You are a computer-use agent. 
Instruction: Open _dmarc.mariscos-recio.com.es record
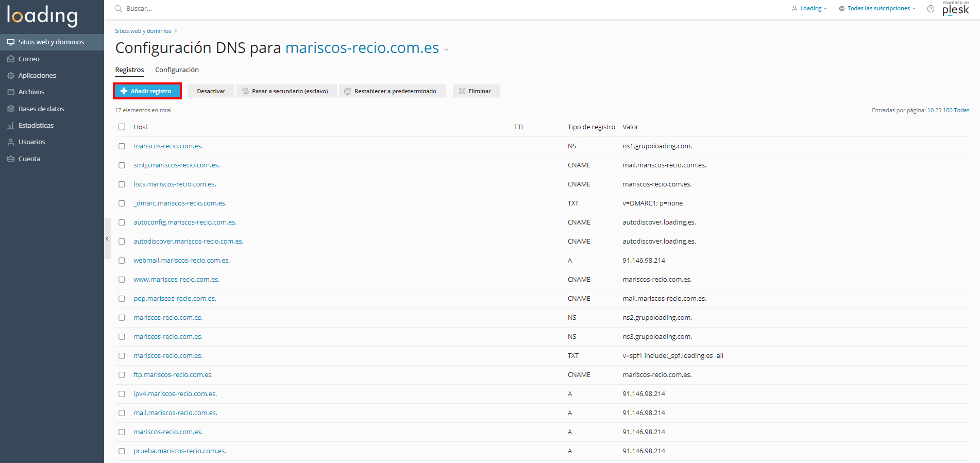click(180, 203)
